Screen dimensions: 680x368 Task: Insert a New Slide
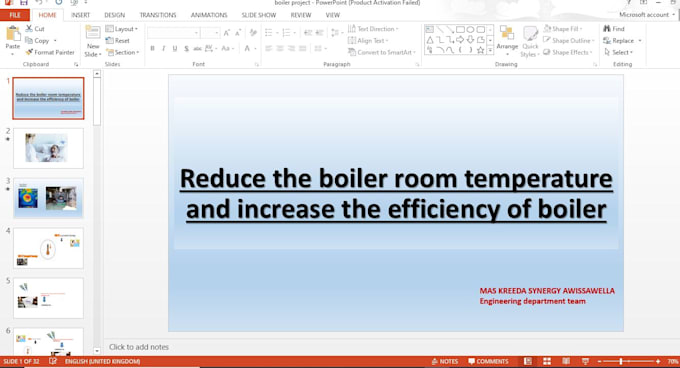tap(93, 42)
